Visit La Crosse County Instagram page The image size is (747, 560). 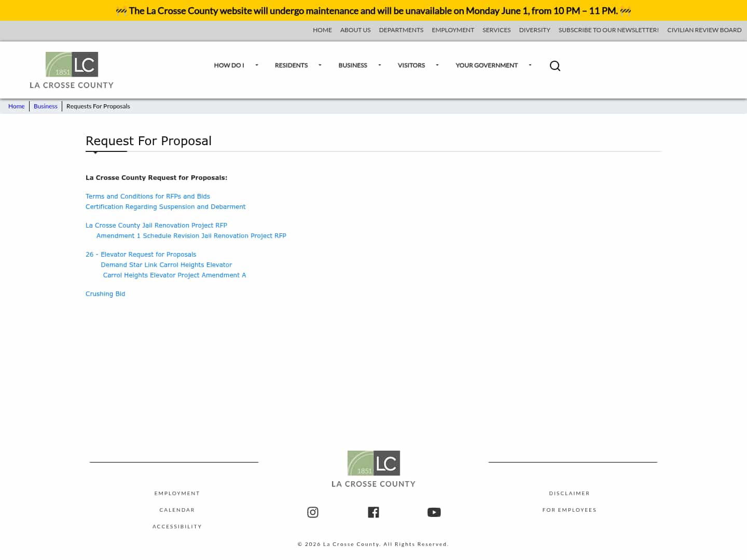[313, 512]
